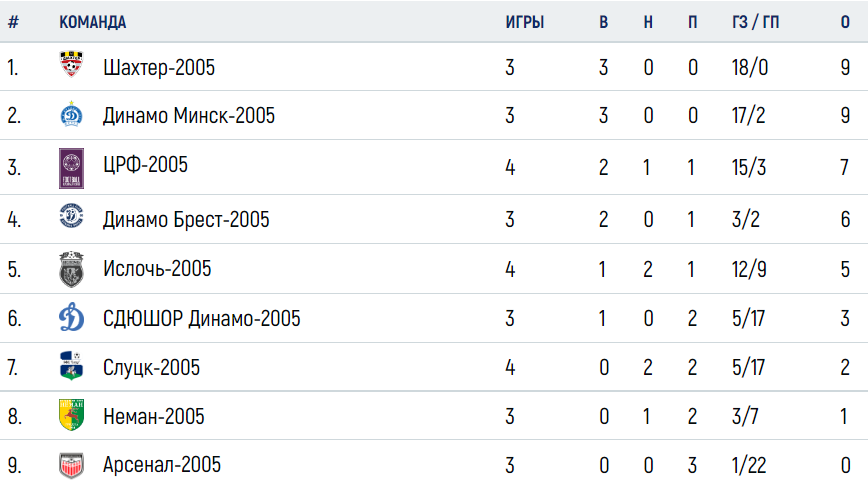Select the Ислочь-2005 team name
Image resolution: width=868 pixels, height=487 pixels.
[x=157, y=269]
